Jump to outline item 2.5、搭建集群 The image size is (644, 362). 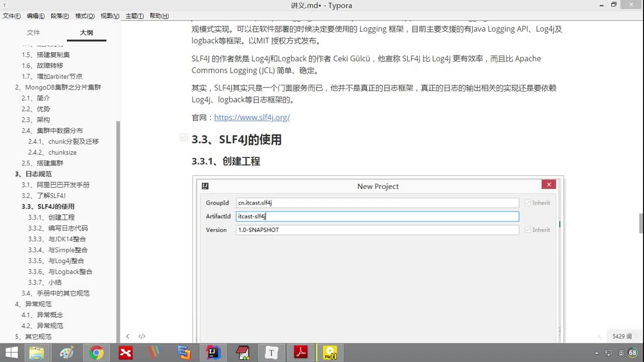point(42,163)
